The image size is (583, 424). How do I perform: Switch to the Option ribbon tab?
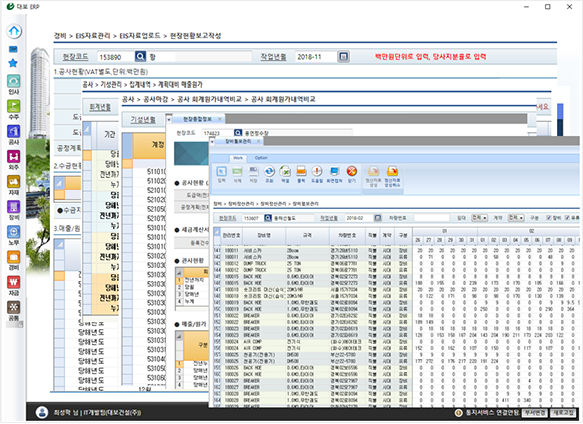[261, 158]
